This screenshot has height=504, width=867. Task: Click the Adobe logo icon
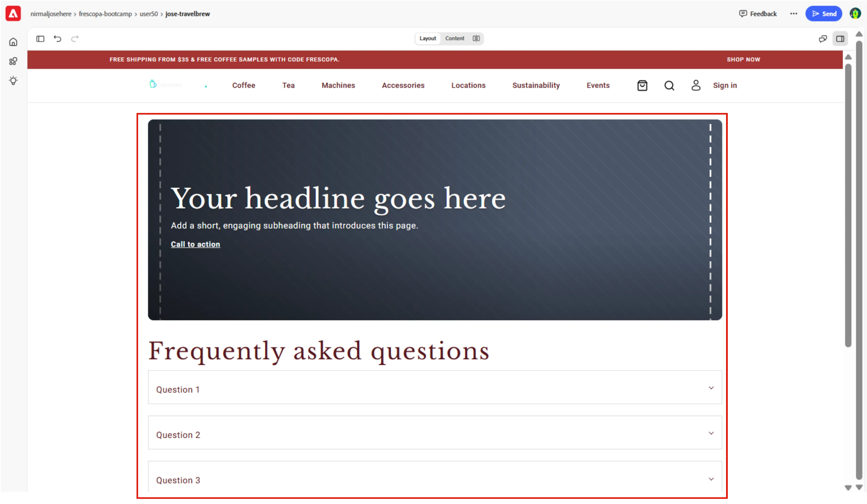tap(13, 14)
